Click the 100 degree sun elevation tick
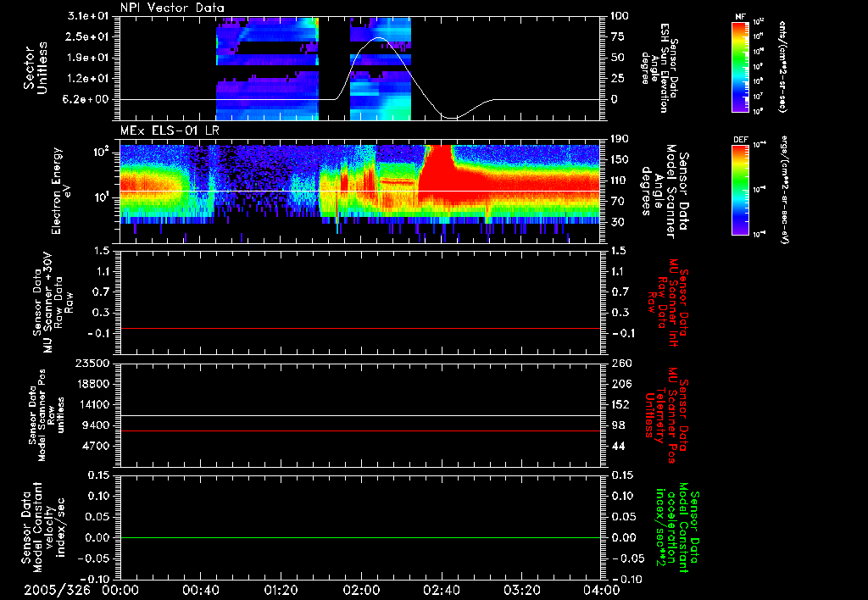This screenshot has height=600, width=868. [x=620, y=16]
